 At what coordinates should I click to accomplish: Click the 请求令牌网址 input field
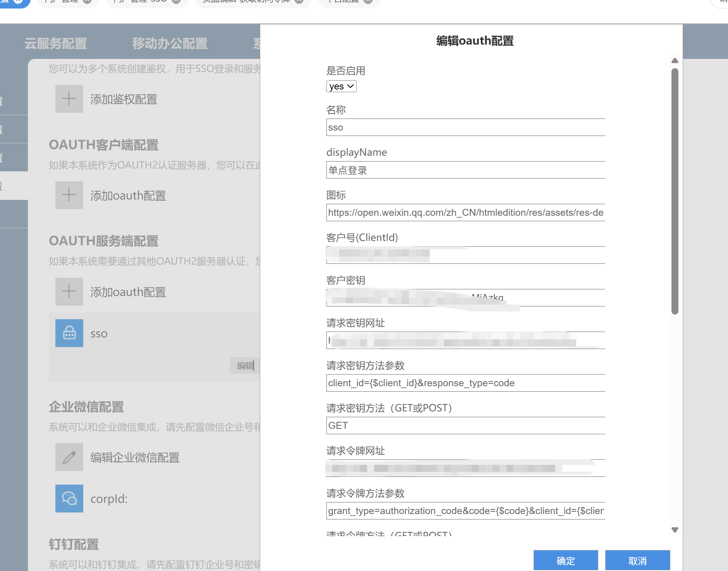coord(465,468)
